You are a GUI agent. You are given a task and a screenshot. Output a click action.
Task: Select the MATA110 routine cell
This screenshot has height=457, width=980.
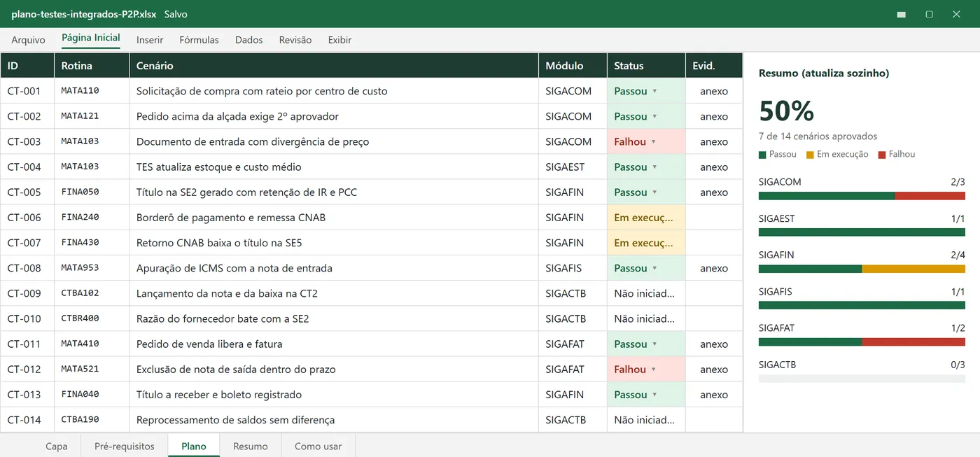pos(92,91)
